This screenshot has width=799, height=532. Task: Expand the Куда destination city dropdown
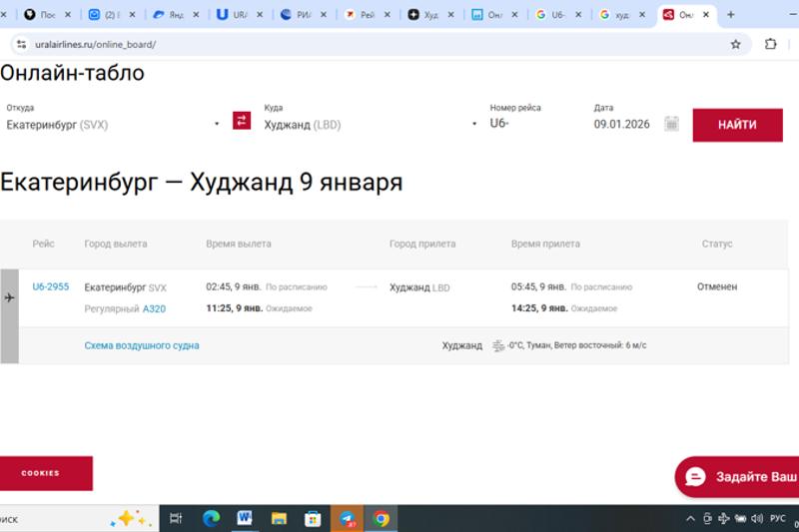[x=474, y=125]
